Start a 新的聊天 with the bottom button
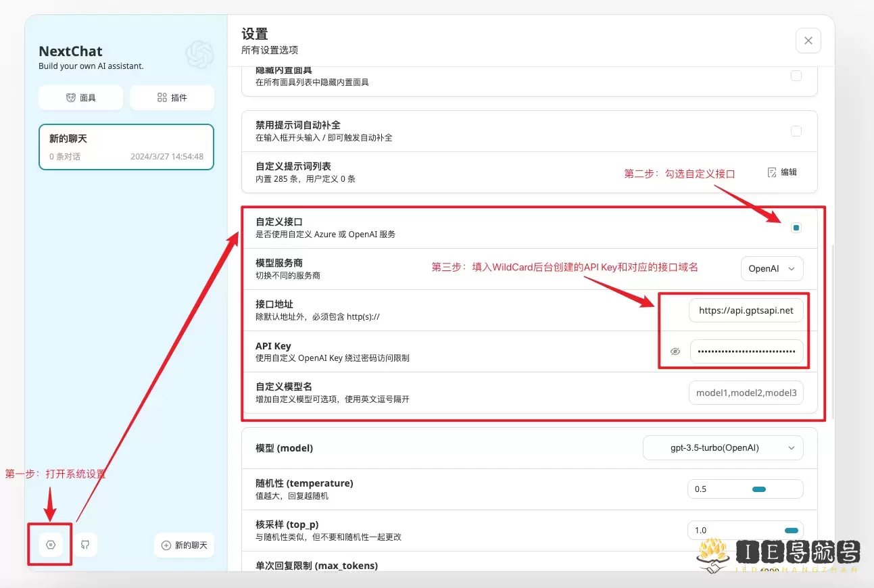This screenshot has width=874, height=588. coord(185,545)
